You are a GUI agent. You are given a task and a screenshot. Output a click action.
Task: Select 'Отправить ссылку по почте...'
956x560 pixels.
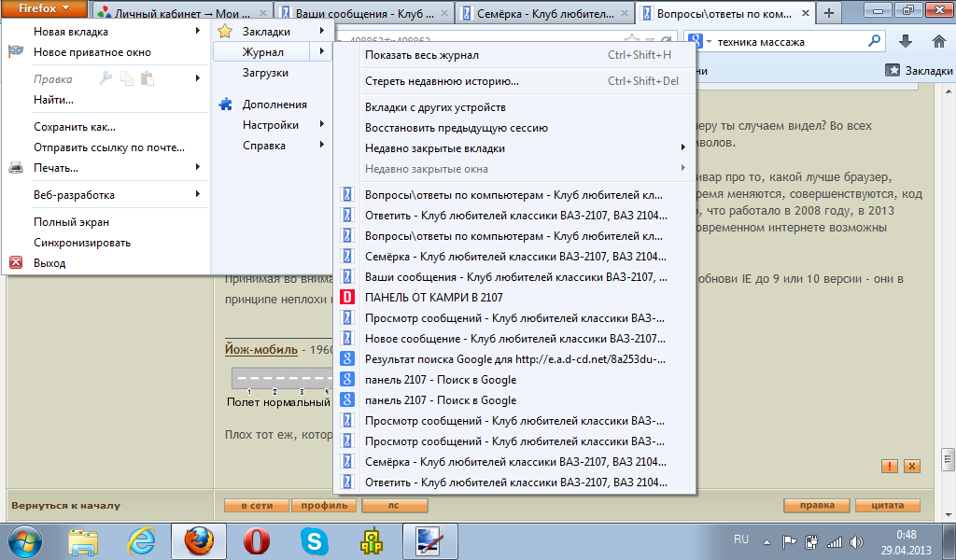[x=105, y=147]
